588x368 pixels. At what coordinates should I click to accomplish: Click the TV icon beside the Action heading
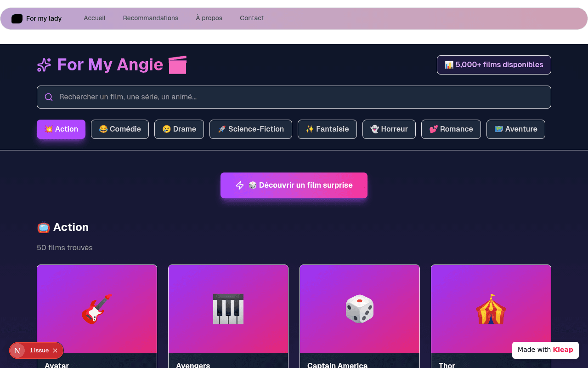43,227
